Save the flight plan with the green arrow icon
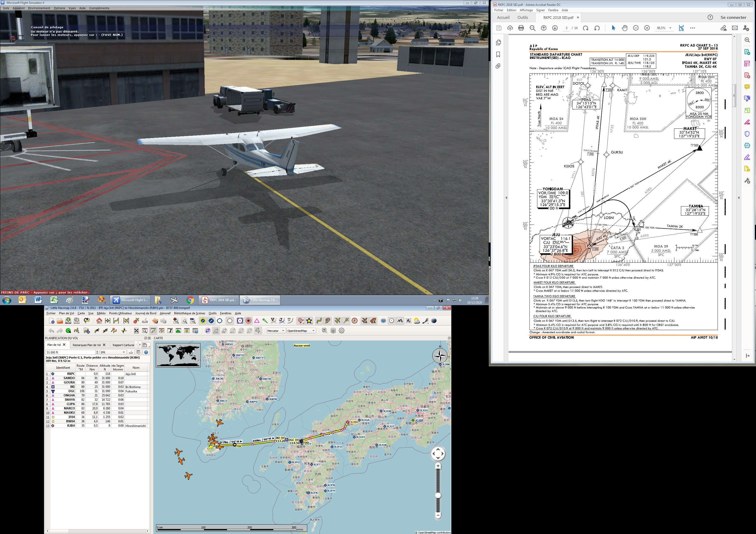 point(68,321)
